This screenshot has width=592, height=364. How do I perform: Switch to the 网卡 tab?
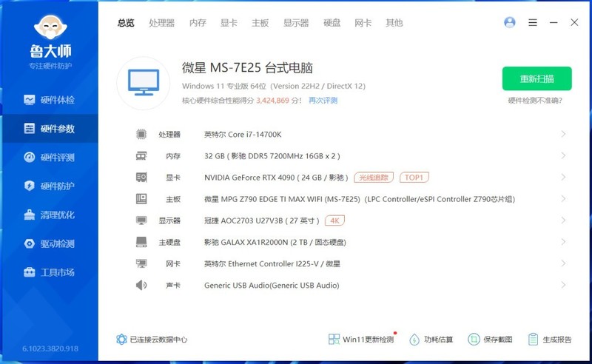(x=363, y=23)
